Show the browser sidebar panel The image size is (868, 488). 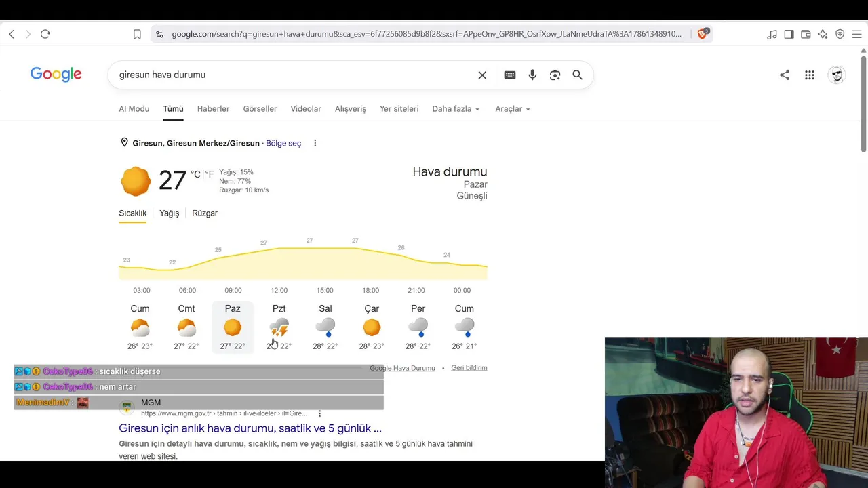(789, 34)
